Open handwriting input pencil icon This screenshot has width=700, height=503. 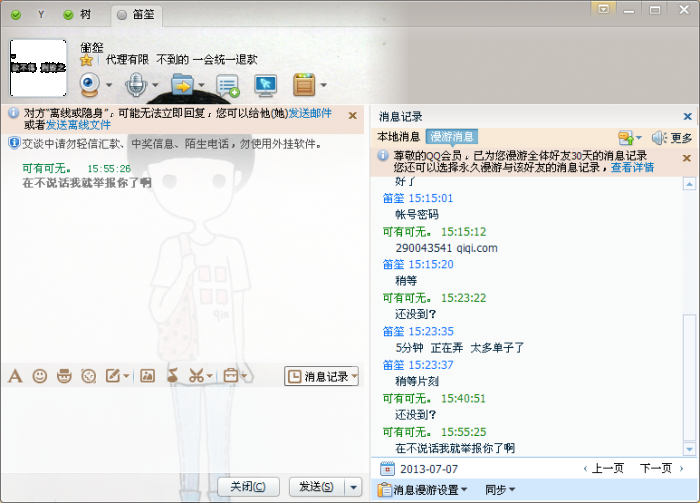(112, 376)
